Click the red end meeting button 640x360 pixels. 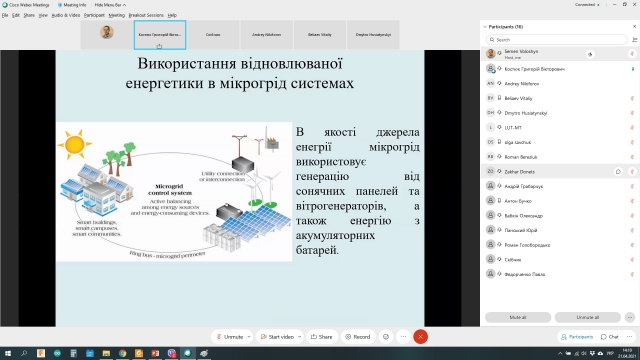(420, 337)
